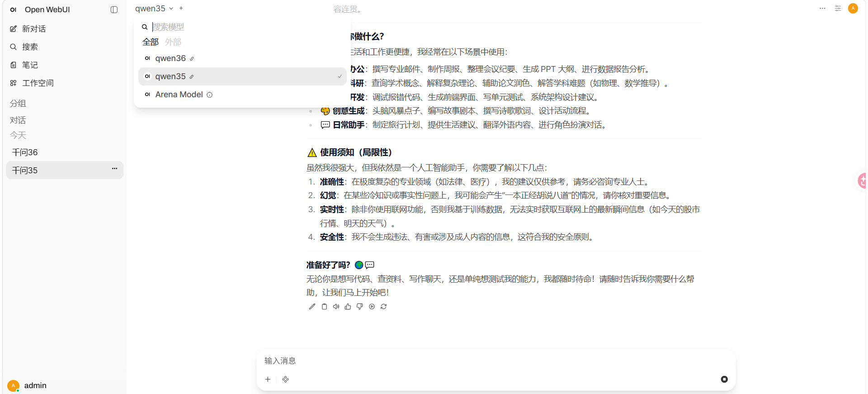Click the link icon next to qwen35
Image resolution: width=868 pixels, height=394 pixels.
pos(192,77)
